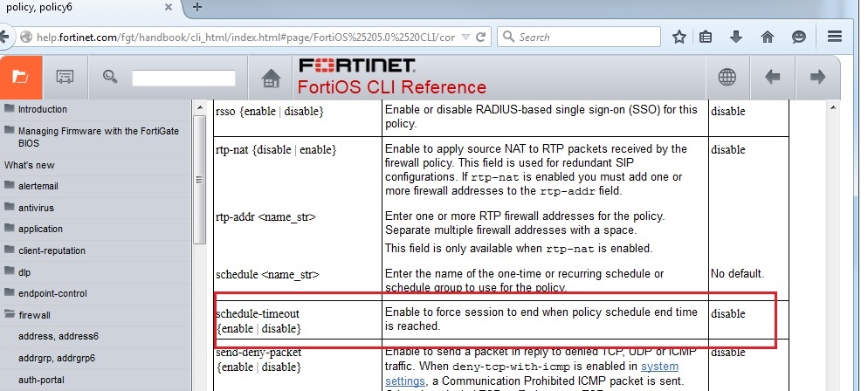Viewport: 868px width, 391px height.
Task: Collapse the firewall folder in the tree
Action: 10,314
